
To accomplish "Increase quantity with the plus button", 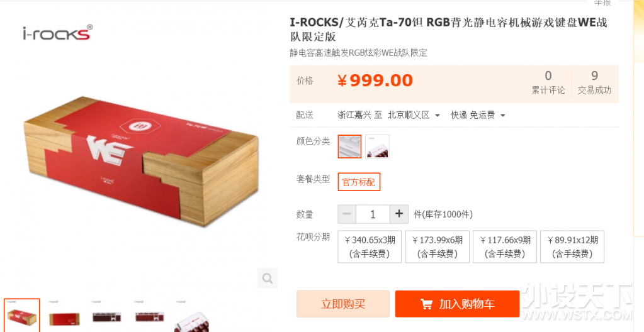I will (399, 214).
